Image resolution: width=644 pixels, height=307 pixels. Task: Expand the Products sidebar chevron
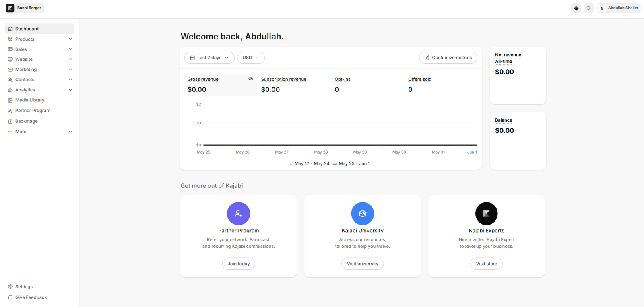click(x=70, y=39)
